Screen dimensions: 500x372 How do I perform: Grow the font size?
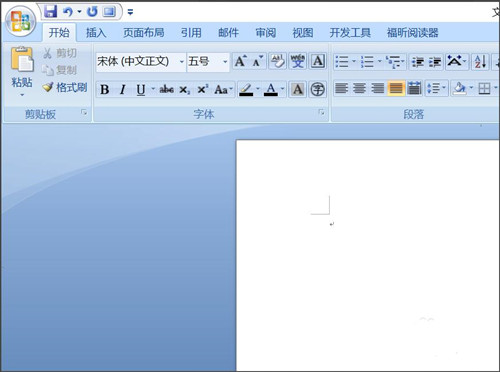241,61
